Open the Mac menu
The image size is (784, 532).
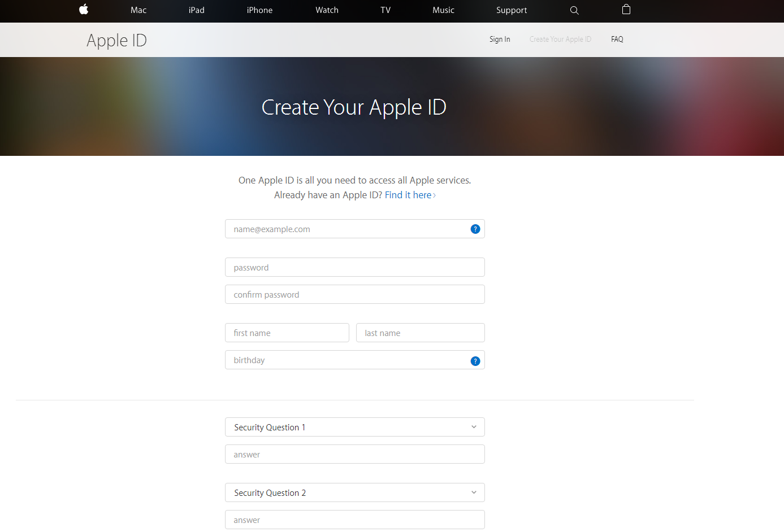click(138, 10)
